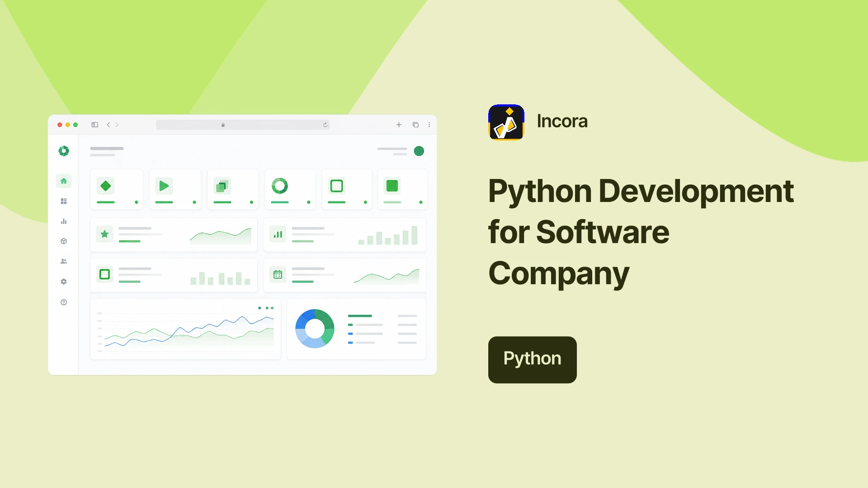Click the browser address bar
Image resolution: width=868 pixels, height=488 pixels.
243,125
